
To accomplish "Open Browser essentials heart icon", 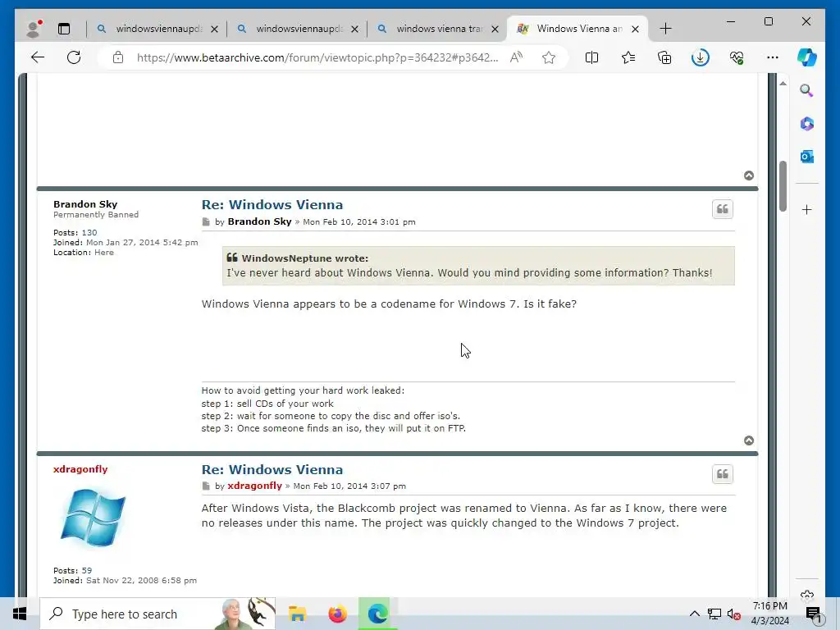I will point(737,57).
